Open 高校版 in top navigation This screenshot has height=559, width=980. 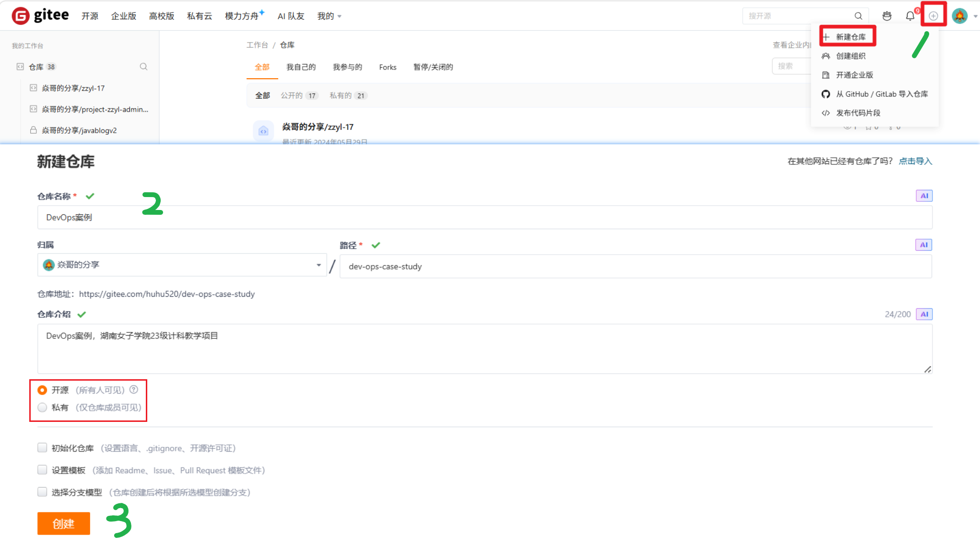pyautogui.click(x=162, y=16)
